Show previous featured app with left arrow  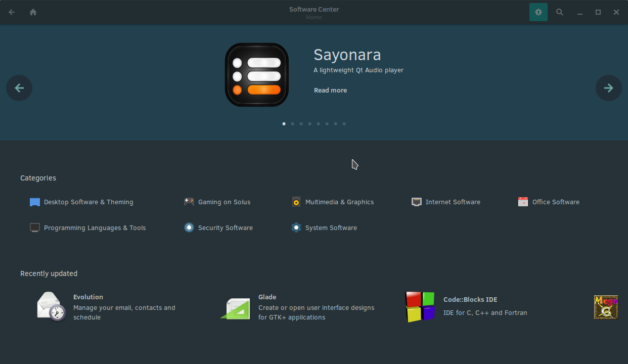[19, 88]
